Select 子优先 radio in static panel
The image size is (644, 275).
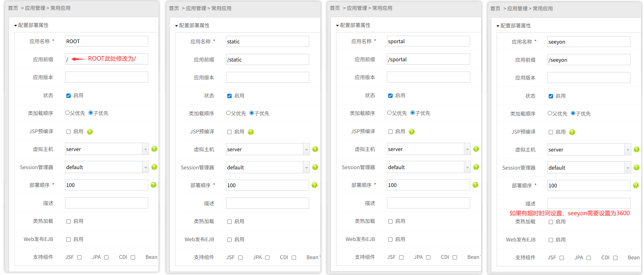pyautogui.click(x=252, y=113)
